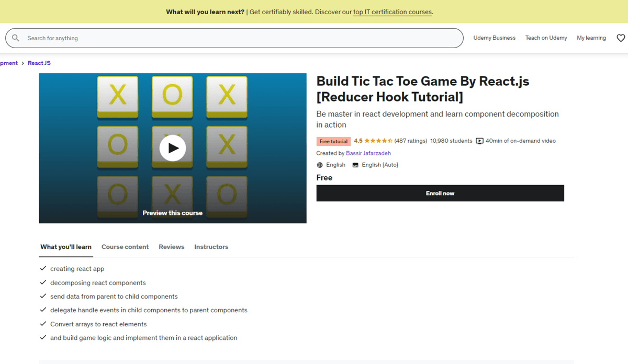
Task: Click the search magnifying glass icon
Action: coord(15,38)
